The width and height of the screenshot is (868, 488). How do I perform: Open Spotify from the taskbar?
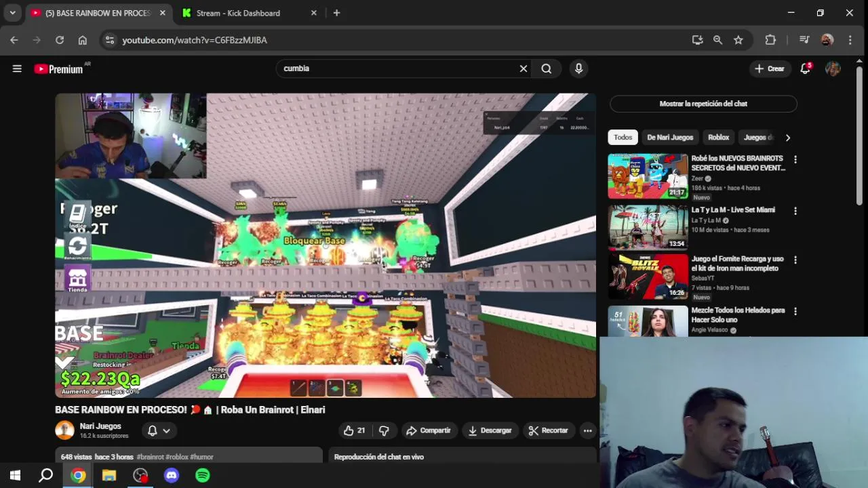point(203,475)
